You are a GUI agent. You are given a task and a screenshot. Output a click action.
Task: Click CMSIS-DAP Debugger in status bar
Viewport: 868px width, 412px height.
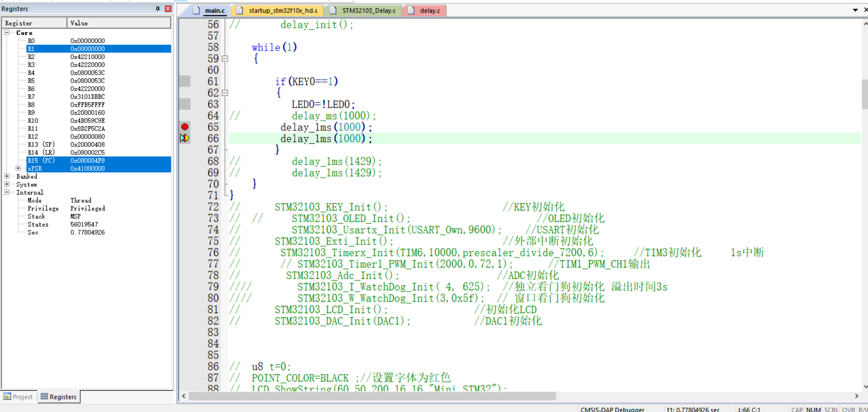(612, 409)
